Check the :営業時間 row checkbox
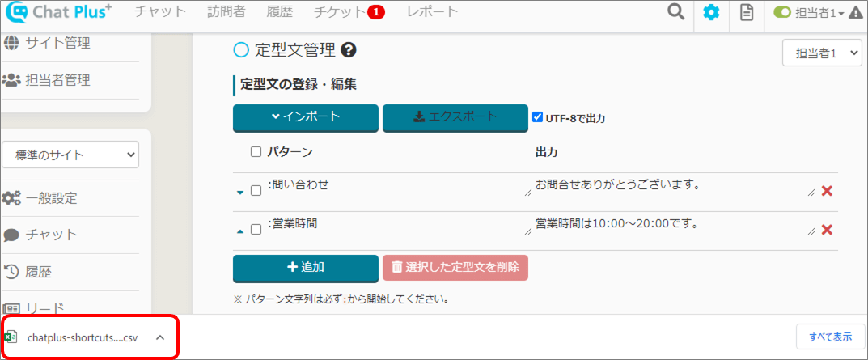This screenshot has height=360, width=868. tap(256, 229)
